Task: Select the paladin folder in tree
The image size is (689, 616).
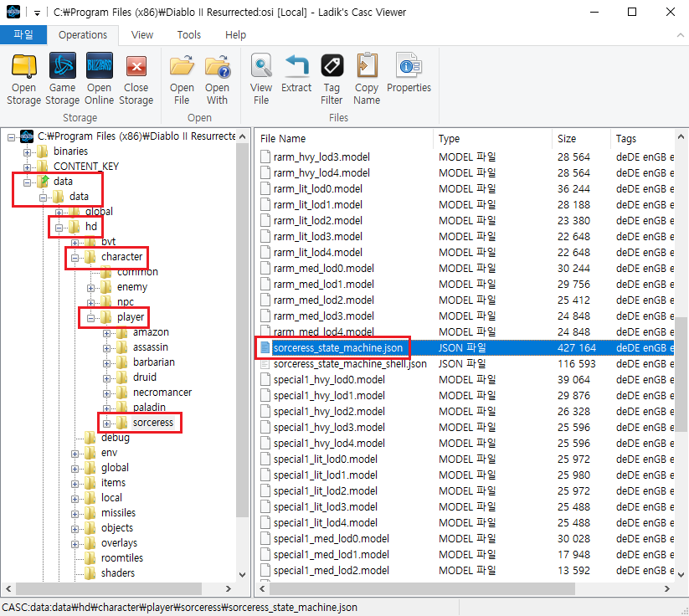Action: 149,408
